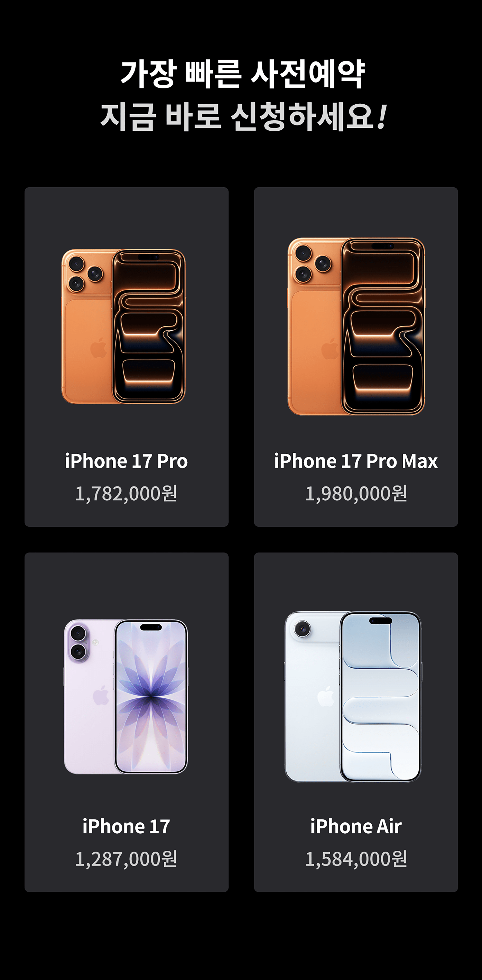Choose the sky blue iPhone Air image
The width and height of the screenshot is (482, 980).
(x=353, y=697)
